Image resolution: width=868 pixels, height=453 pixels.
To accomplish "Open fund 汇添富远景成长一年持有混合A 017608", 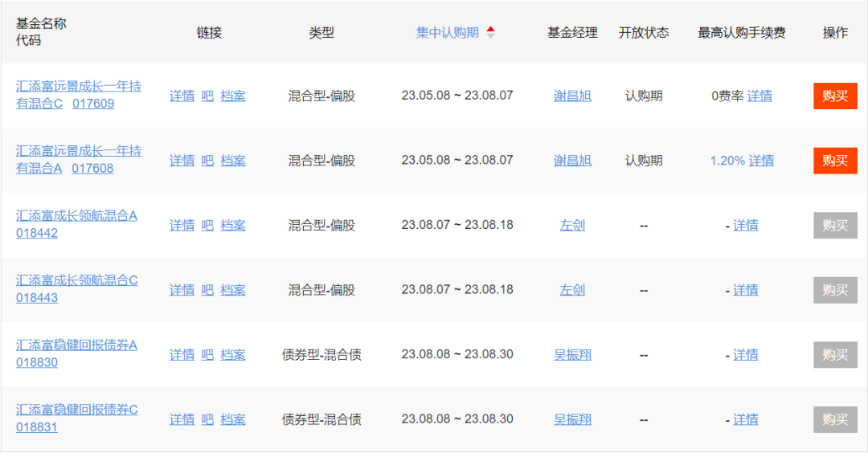I will [x=79, y=160].
